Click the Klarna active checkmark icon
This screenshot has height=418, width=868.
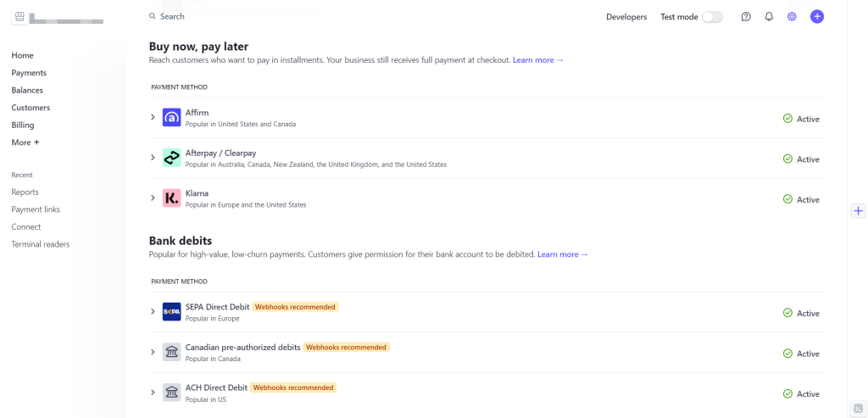pyautogui.click(x=787, y=199)
